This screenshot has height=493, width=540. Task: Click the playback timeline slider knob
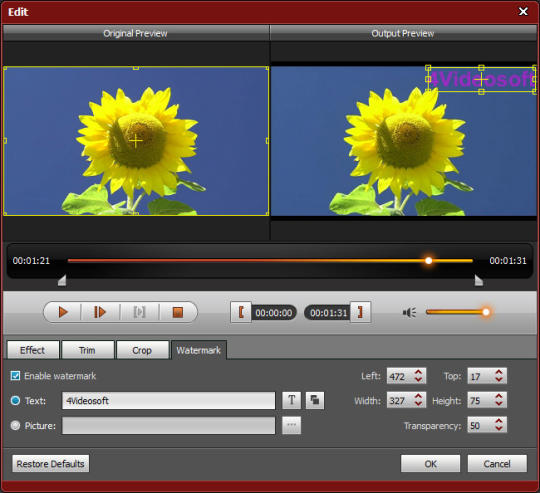click(x=428, y=261)
